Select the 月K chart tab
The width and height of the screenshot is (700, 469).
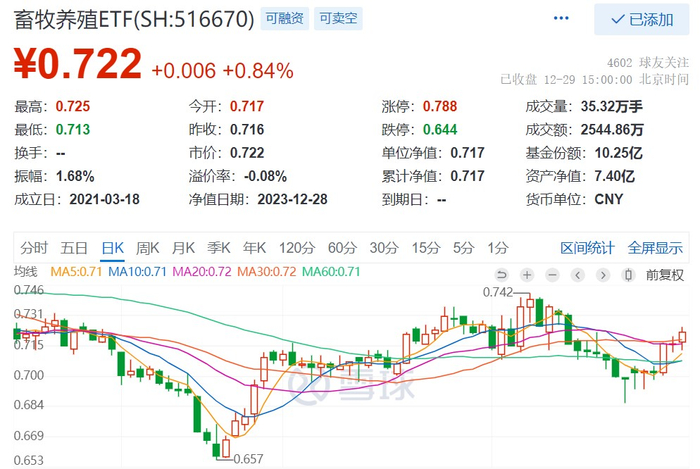click(183, 248)
